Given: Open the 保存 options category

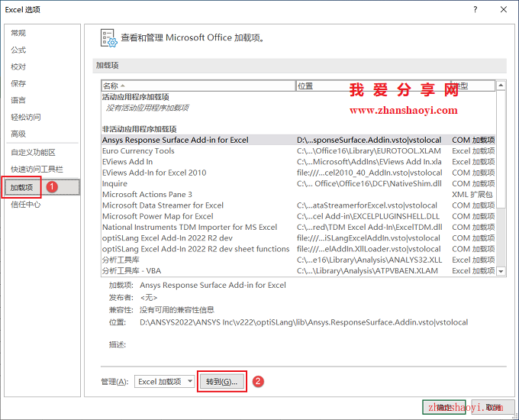Looking at the screenshot, I should 18,83.
